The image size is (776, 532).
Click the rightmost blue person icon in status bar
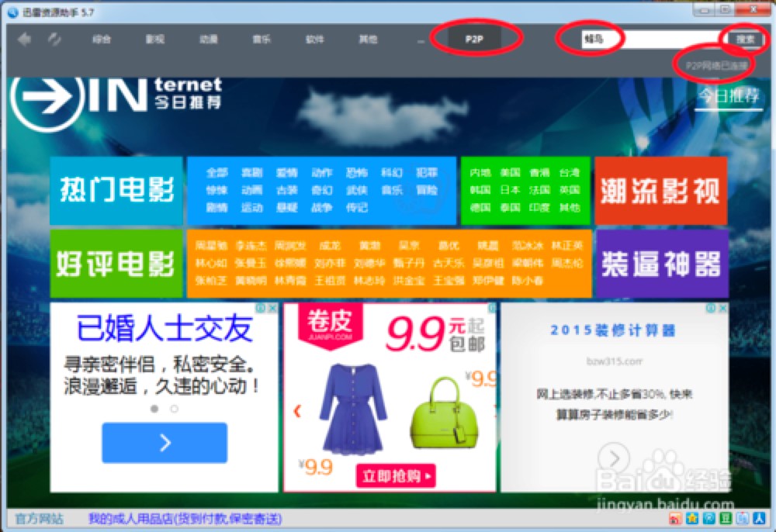(x=759, y=518)
